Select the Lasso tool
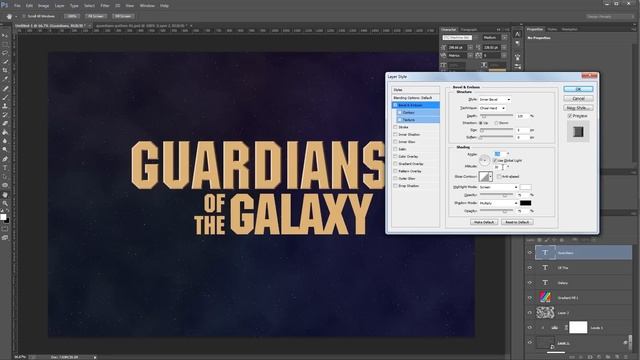 (5, 53)
